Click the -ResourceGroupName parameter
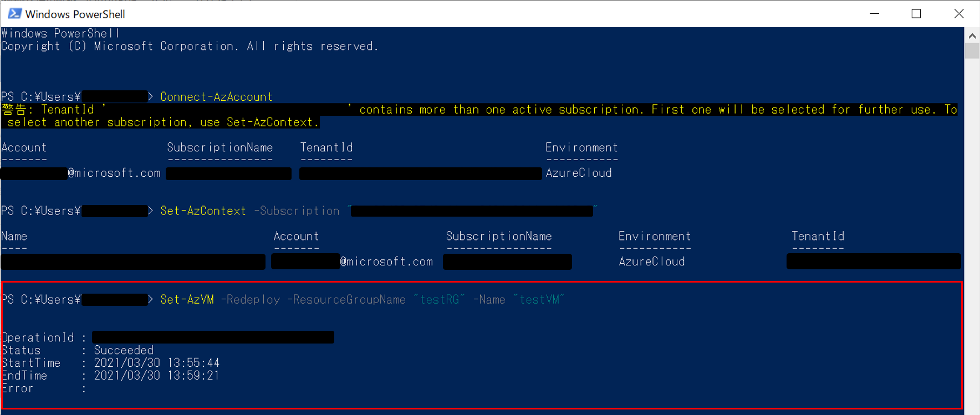 point(346,300)
